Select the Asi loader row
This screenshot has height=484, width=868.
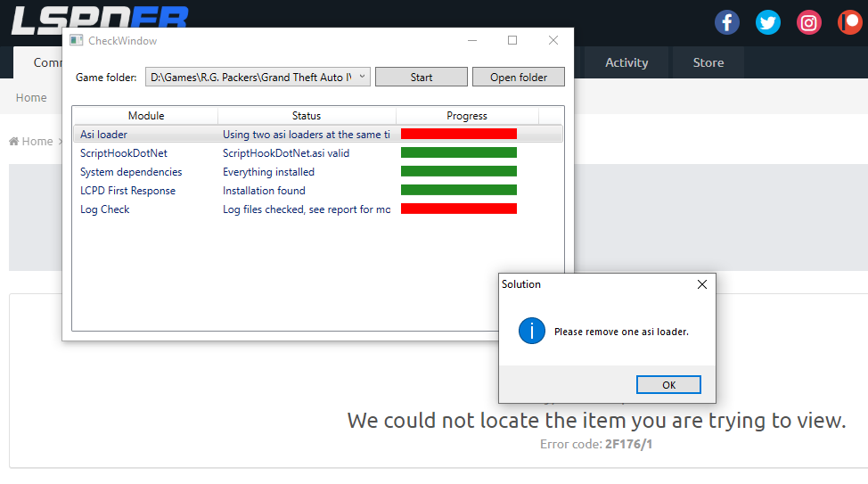pos(318,134)
